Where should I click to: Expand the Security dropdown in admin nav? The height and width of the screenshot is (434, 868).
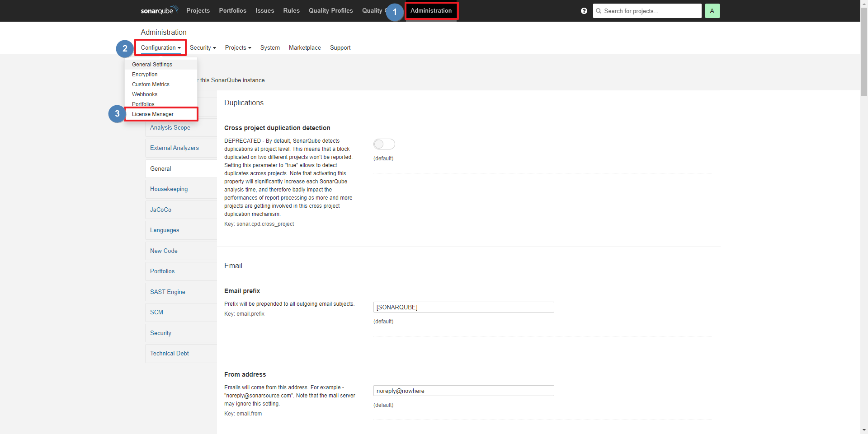tap(203, 47)
